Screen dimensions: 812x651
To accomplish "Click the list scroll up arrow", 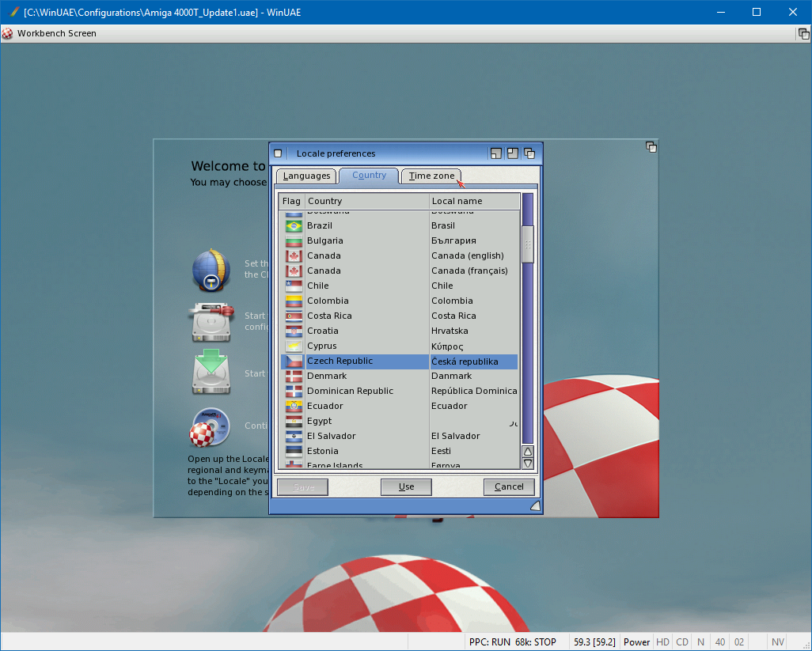I will point(528,452).
